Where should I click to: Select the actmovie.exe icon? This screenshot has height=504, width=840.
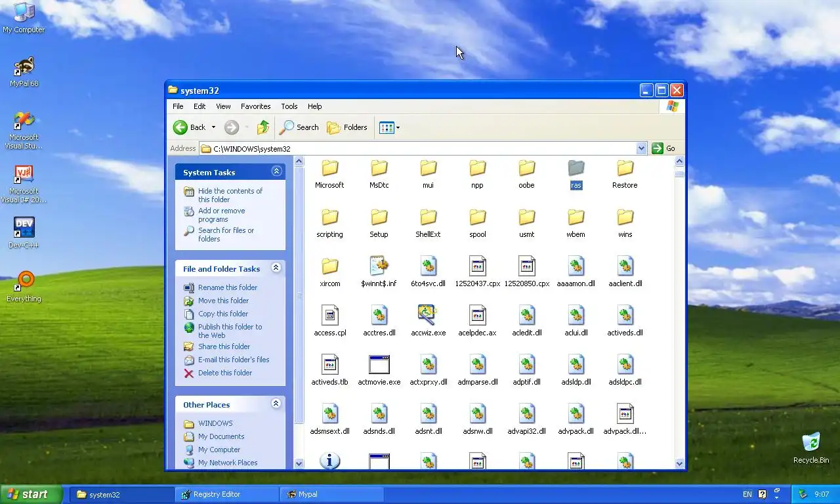(379, 364)
